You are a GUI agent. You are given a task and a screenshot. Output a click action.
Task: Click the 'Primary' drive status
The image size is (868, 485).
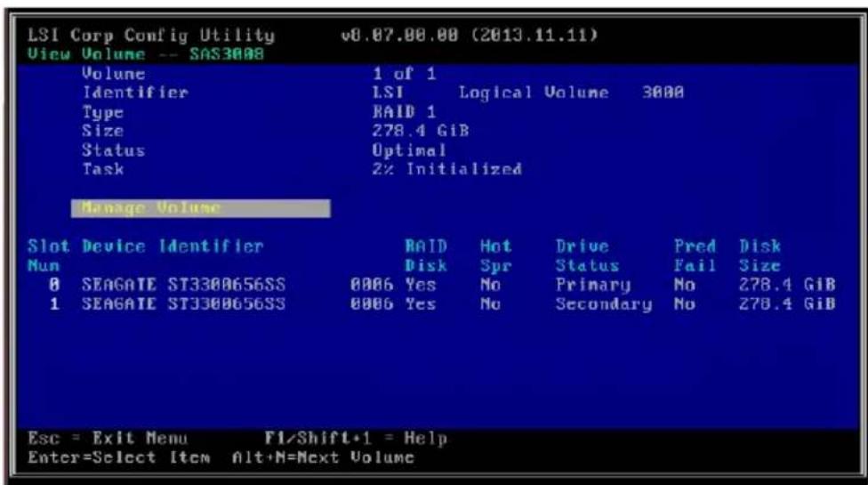point(593,285)
